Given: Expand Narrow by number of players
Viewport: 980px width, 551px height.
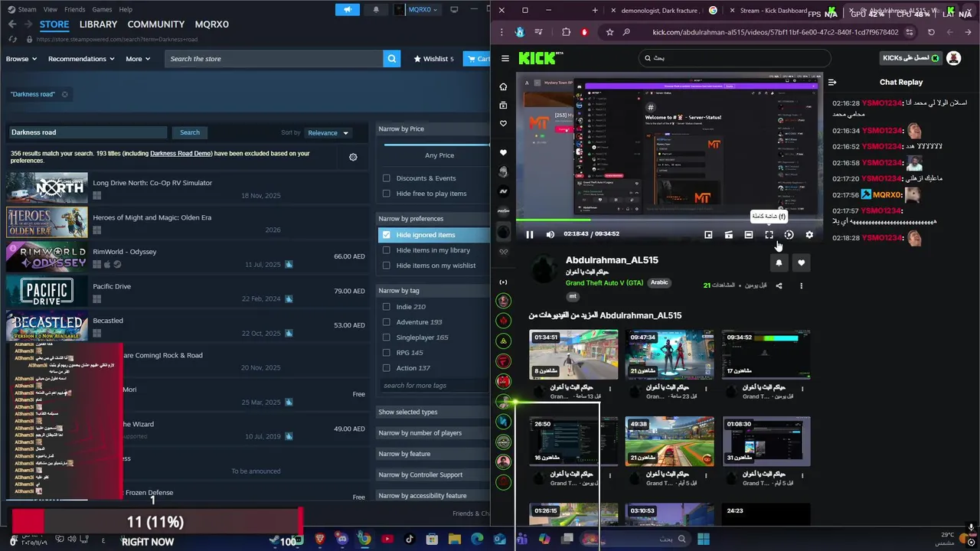Looking at the screenshot, I should [433, 433].
